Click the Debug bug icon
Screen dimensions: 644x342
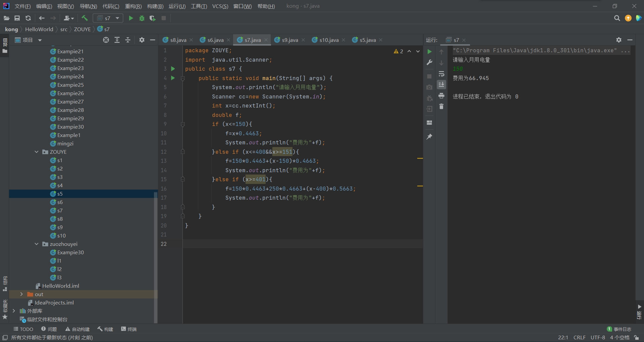(x=142, y=18)
